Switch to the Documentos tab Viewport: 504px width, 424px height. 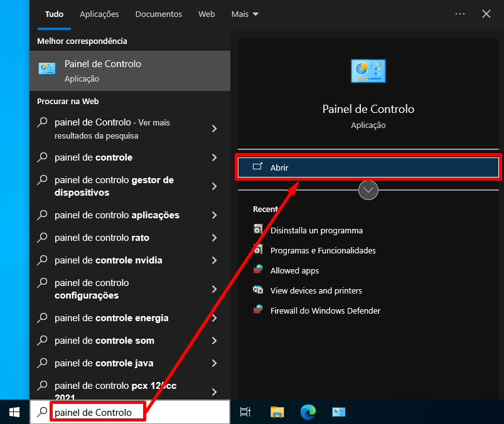click(x=158, y=14)
